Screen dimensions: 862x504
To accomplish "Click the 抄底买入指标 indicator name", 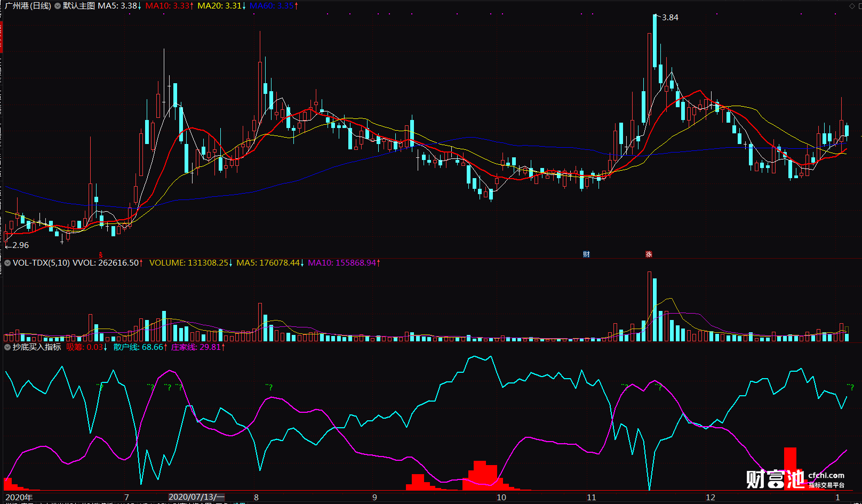I will 37,347.
